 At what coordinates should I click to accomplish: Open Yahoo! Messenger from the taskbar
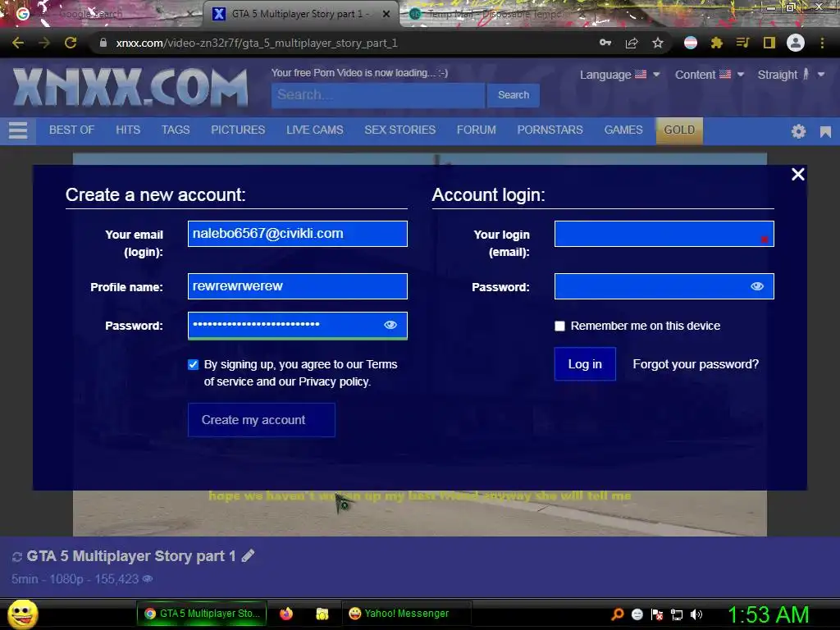tap(407, 614)
